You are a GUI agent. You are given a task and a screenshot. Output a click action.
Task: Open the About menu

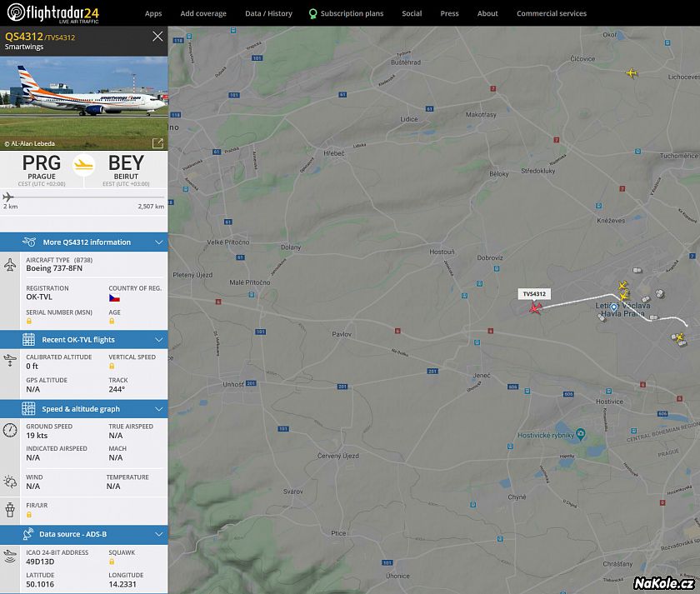[487, 13]
